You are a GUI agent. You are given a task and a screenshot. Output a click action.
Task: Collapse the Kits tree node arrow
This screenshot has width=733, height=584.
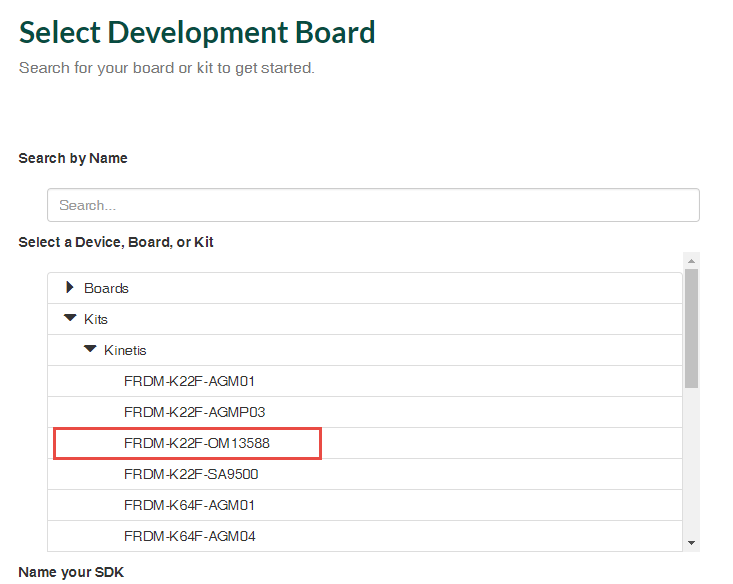[x=70, y=319]
